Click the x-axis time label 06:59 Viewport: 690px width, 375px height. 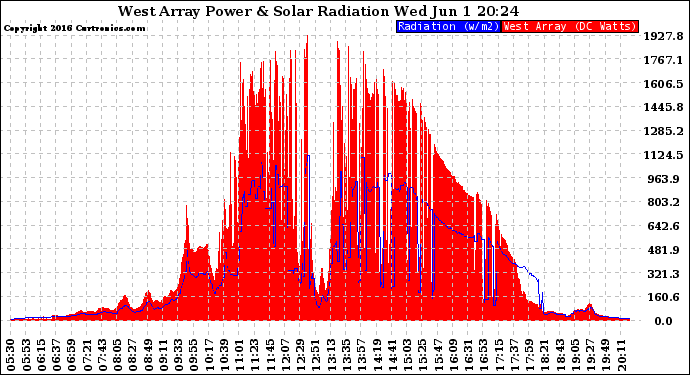(72, 355)
